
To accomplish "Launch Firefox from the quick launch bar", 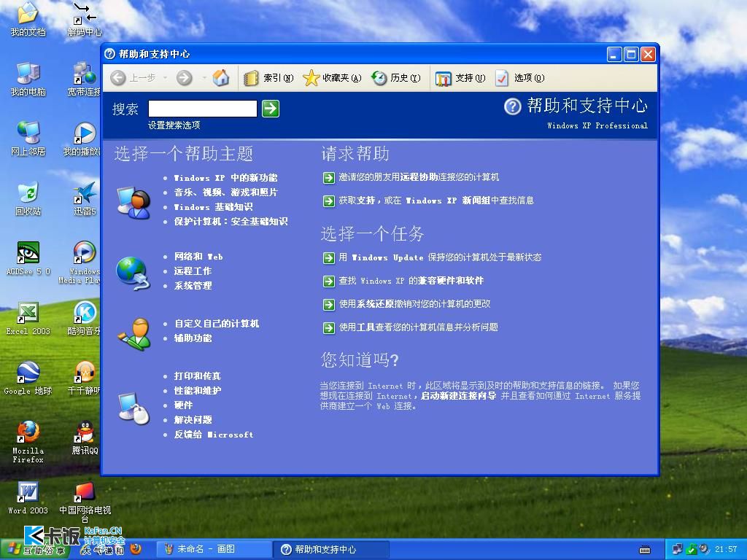I will [x=136, y=549].
